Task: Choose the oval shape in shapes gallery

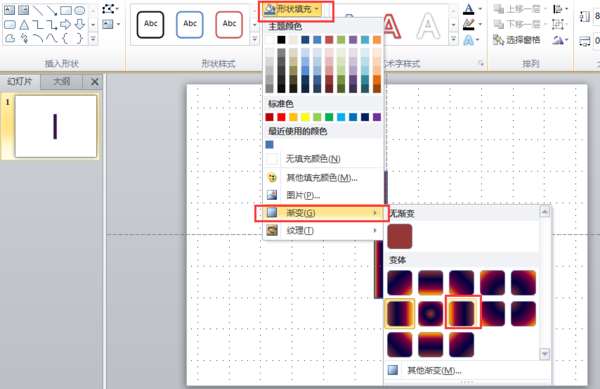Action: (x=79, y=10)
